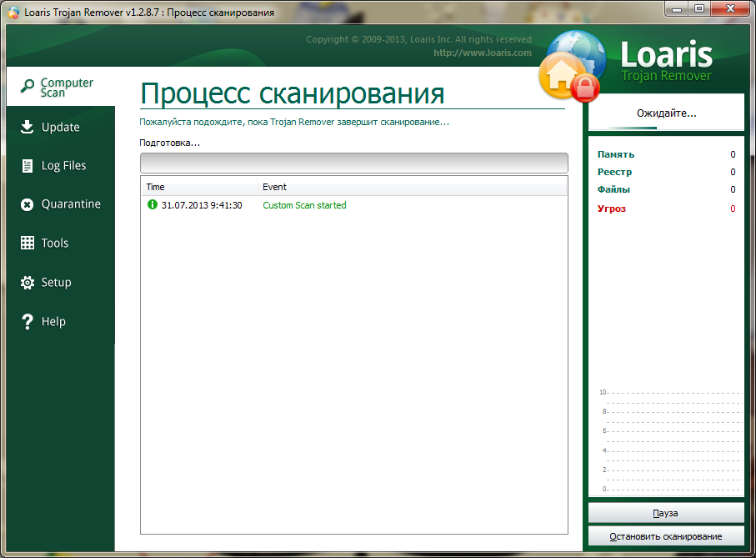The width and height of the screenshot is (756, 558).
Task: Open the Help menu item
Action: click(x=61, y=322)
